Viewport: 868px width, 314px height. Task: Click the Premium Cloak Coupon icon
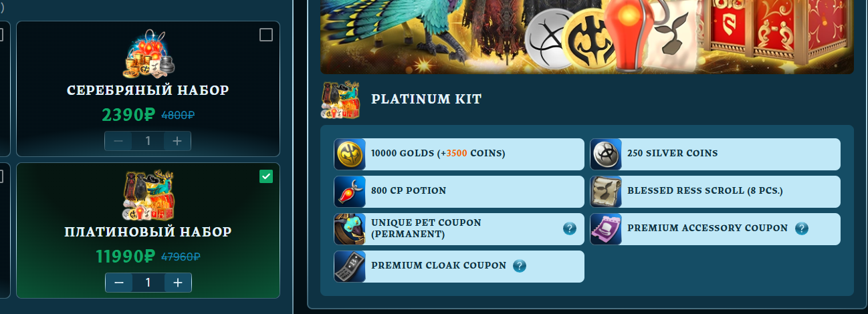350,267
